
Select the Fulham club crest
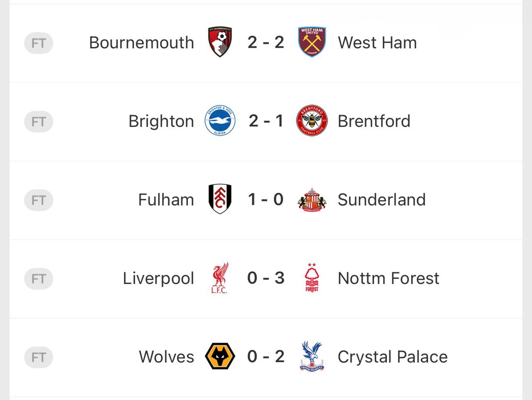(x=220, y=199)
